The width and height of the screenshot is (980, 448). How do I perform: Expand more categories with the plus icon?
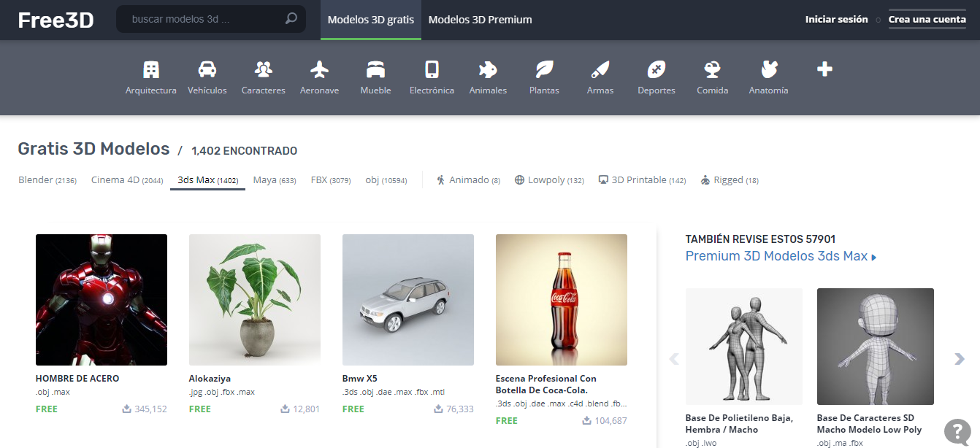pos(824,69)
